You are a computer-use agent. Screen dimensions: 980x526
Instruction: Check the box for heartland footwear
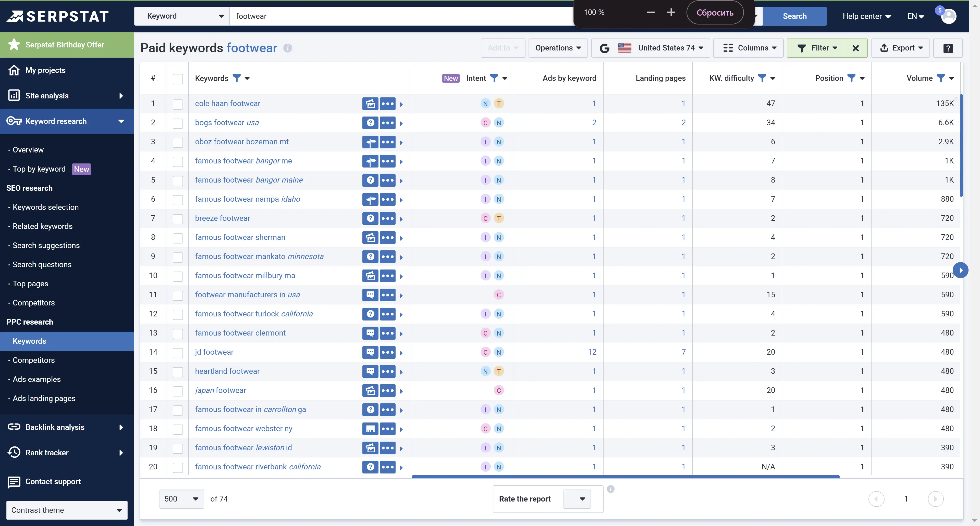click(178, 372)
